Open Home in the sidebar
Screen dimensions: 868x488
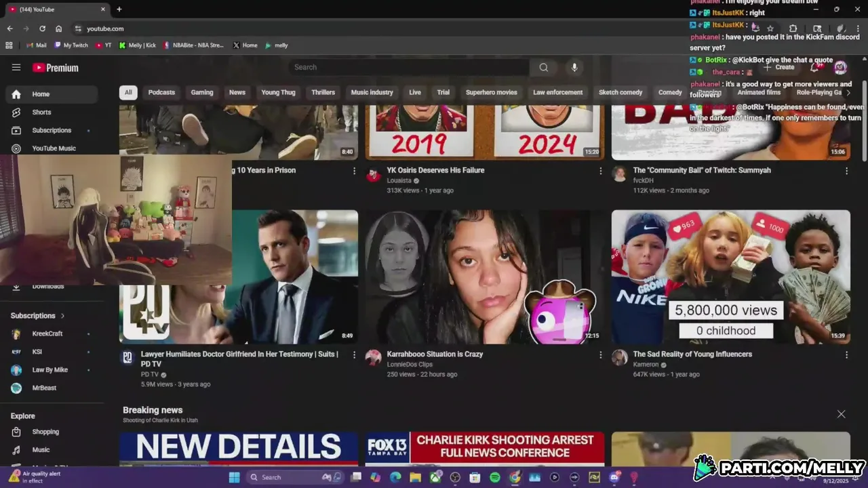coord(52,94)
